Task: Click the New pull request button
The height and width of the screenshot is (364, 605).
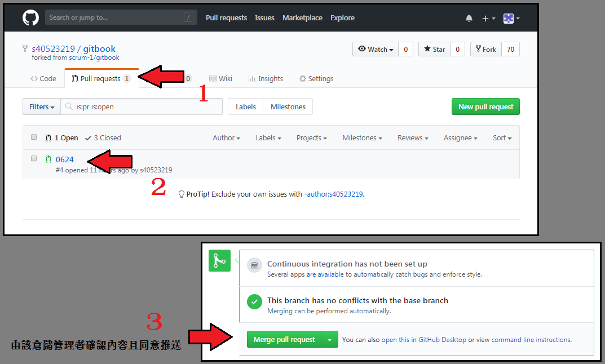Action: [486, 107]
